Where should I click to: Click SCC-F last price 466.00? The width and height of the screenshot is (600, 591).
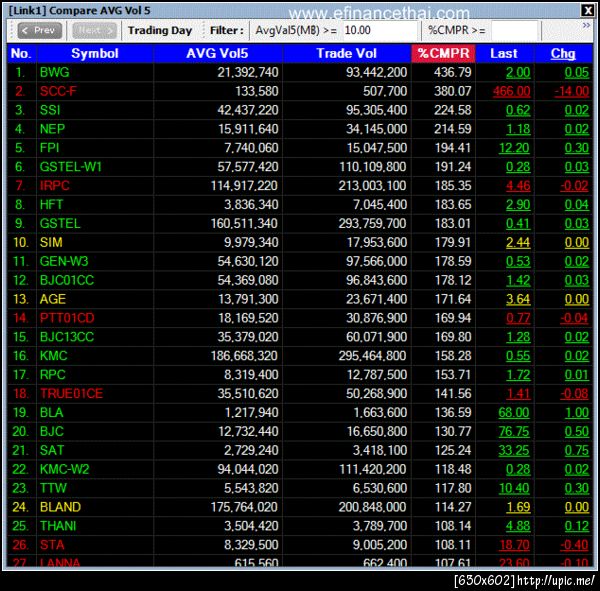pos(512,91)
